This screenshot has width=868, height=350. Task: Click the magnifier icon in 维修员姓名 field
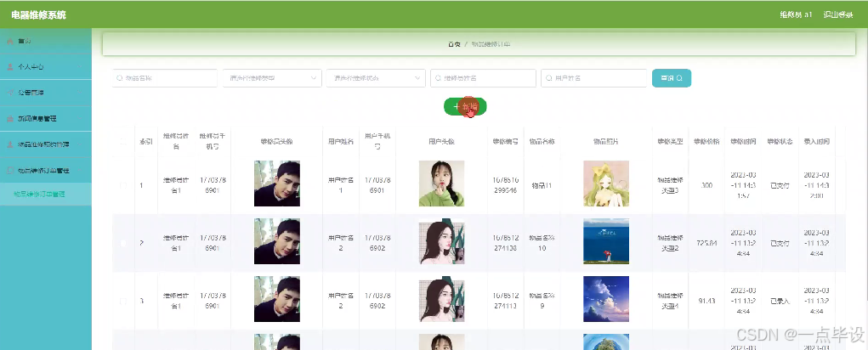pyautogui.click(x=437, y=78)
